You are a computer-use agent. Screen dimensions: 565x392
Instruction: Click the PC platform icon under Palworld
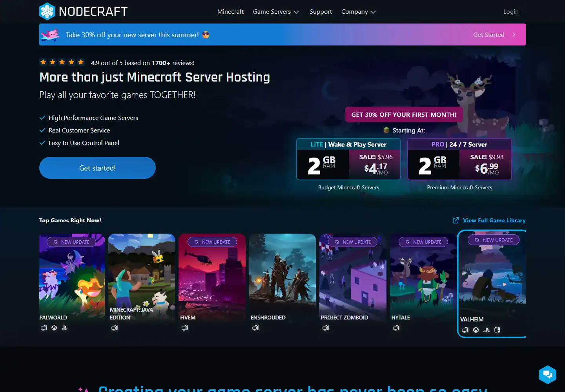click(44, 328)
